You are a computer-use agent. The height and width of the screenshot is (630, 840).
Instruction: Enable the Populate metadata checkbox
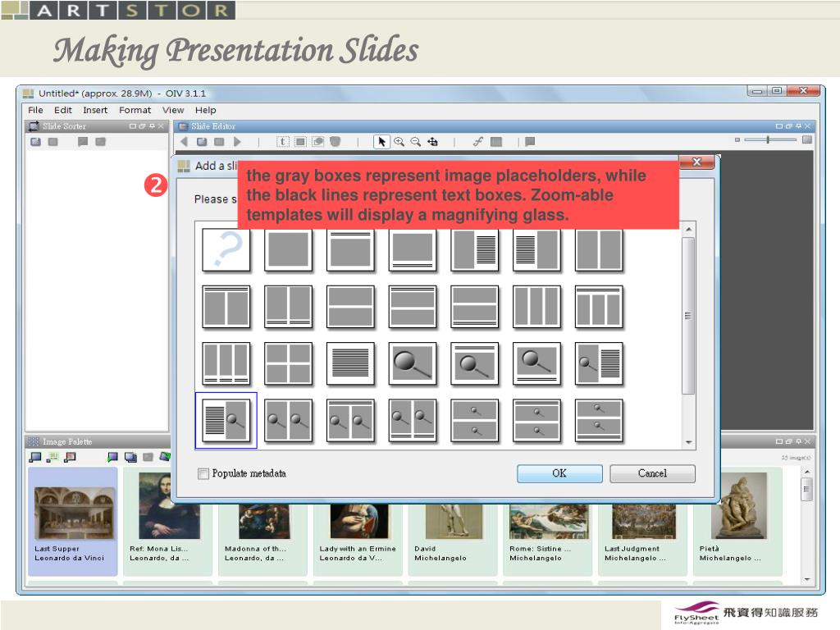[x=203, y=473]
